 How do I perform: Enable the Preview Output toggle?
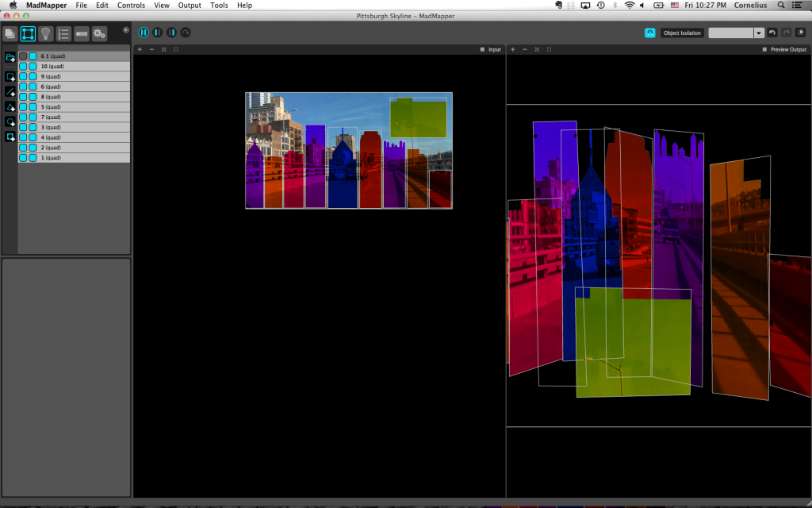764,48
